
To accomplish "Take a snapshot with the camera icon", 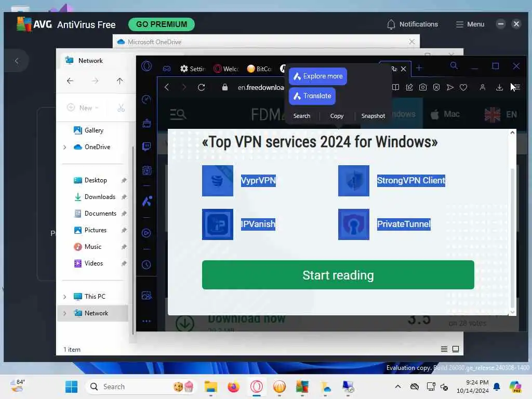I will (x=423, y=87).
